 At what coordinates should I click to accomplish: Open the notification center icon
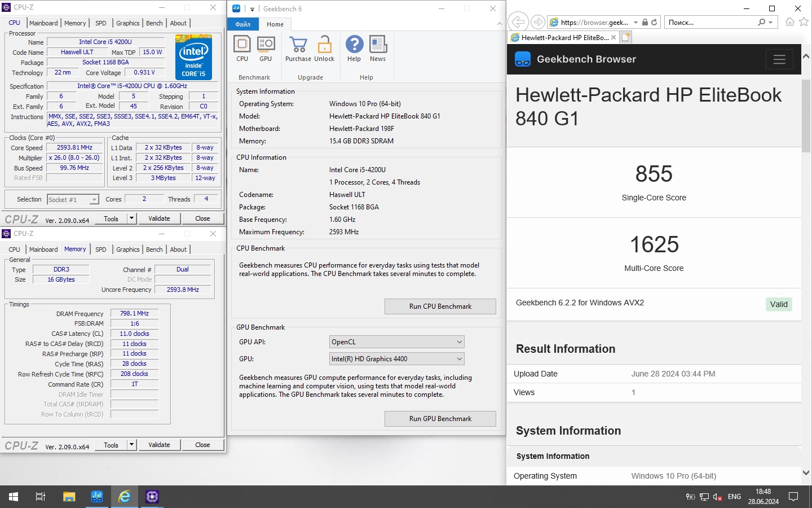pos(793,497)
